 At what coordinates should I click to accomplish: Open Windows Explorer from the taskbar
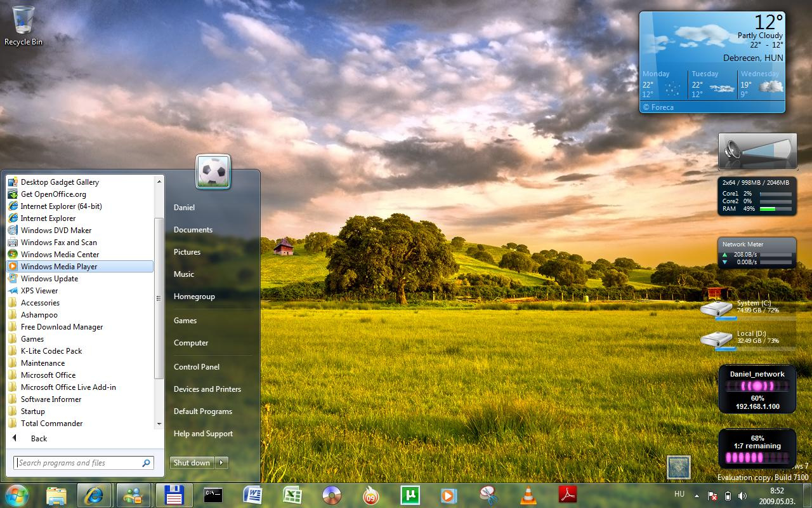56,495
